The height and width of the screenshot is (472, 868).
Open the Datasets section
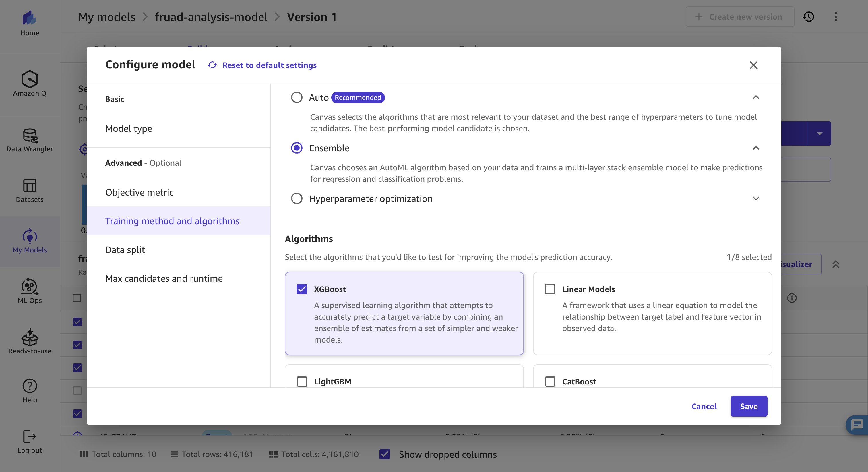pyautogui.click(x=30, y=191)
